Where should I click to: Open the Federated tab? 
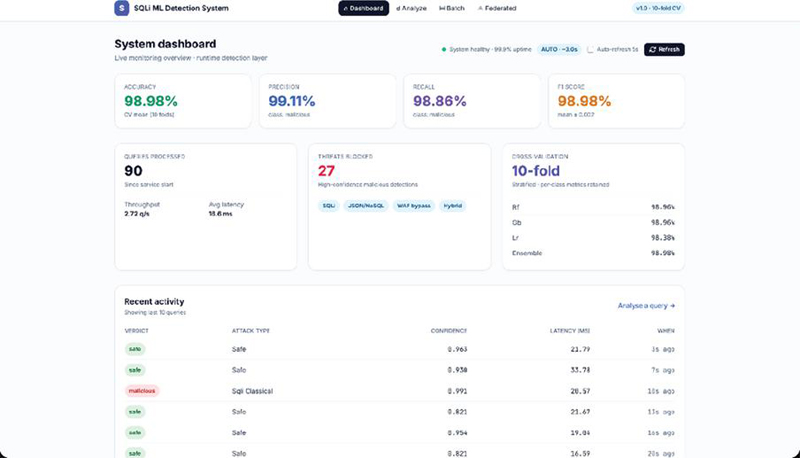pos(497,8)
